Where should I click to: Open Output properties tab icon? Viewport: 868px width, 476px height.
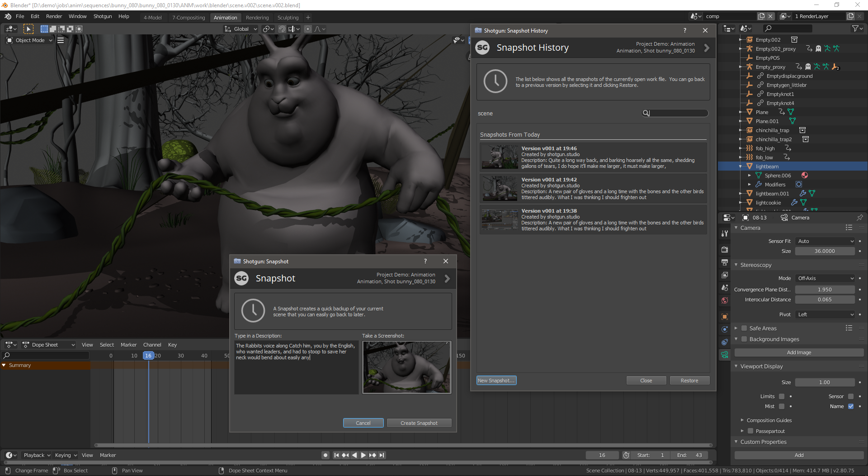click(725, 262)
